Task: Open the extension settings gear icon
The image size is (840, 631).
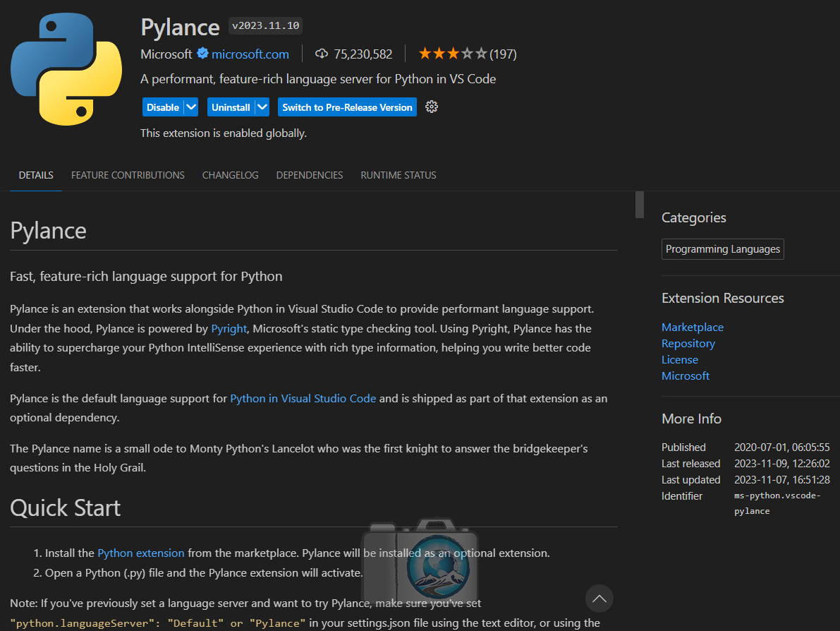Action: click(x=432, y=107)
